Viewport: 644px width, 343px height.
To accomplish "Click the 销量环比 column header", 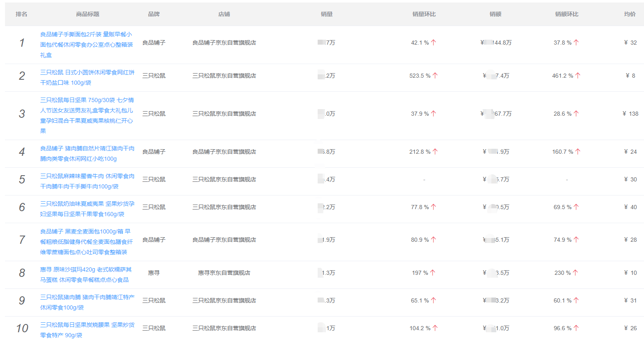I will click(424, 14).
